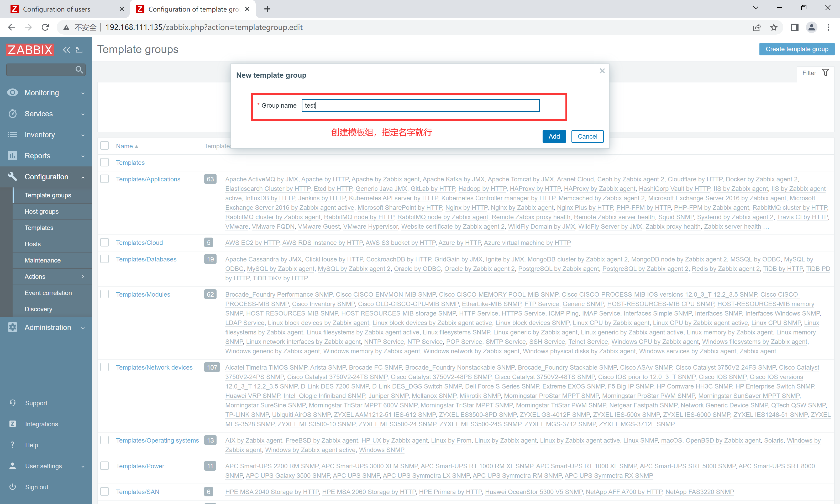Screen dimensions: 840x504
Task: Click the sidebar search input box
Action: coord(46,70)
